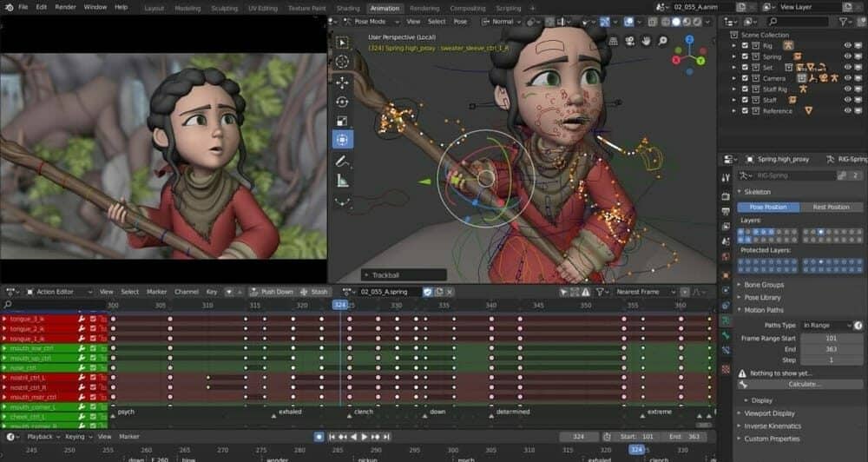The height and width of the screenshot is (462, 868).
Task: Select solid viewport shading mode
Action: point(676,22)
